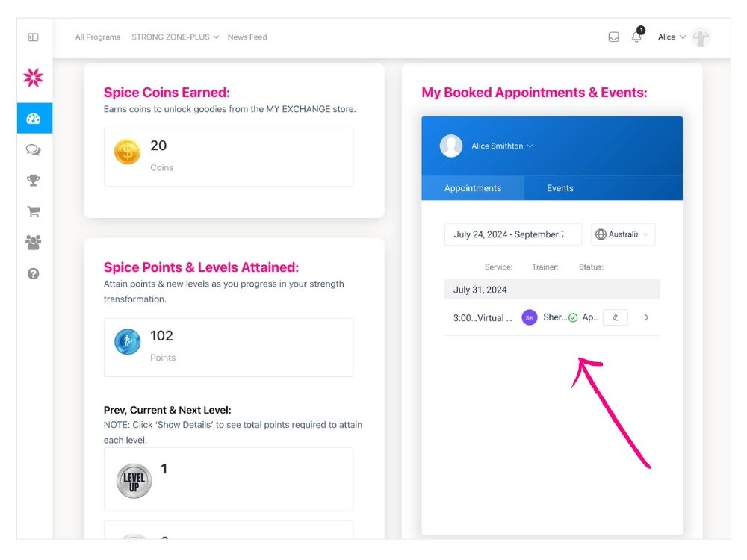
Task: Open the News Feed link
Action: [x=247, y=37]
